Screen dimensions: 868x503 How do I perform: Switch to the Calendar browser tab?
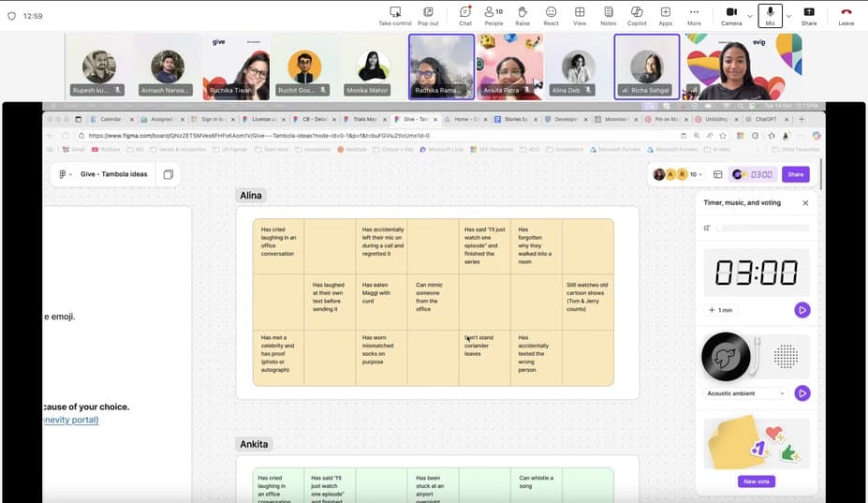(x=110, y=119)
